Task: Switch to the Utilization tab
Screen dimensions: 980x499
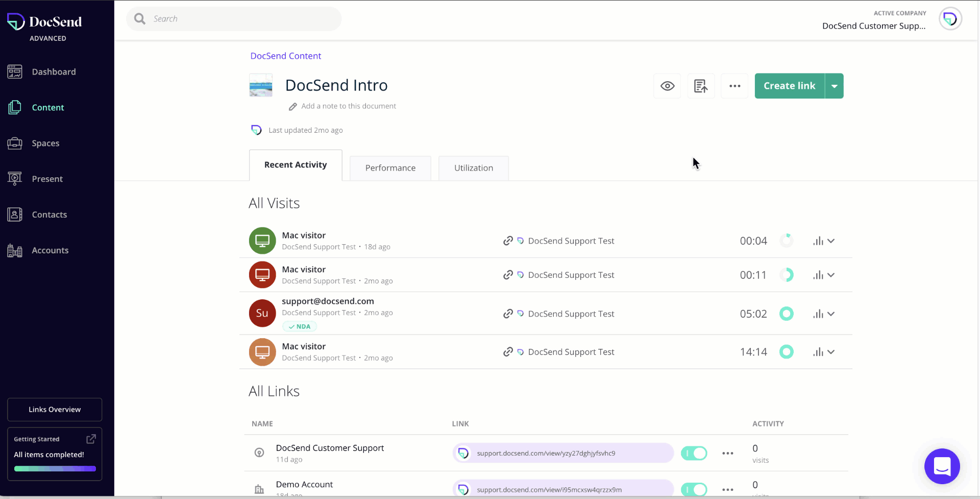Action: pos(474,168)
